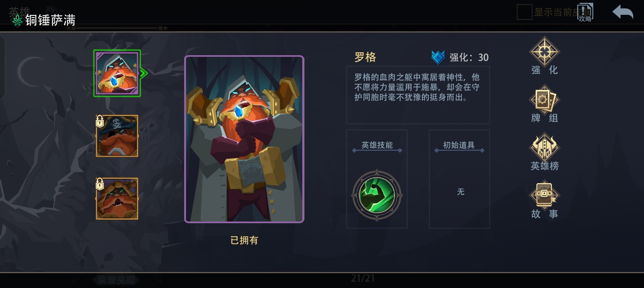
Task: Open the 强化 enhancement icon
Action: point(545,52)
